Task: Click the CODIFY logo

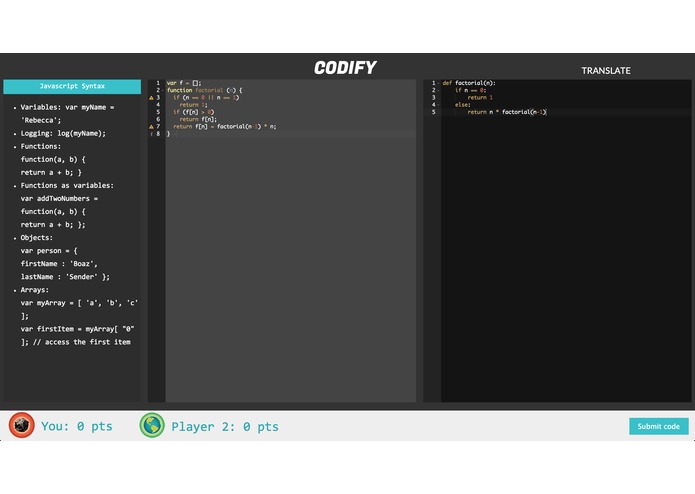Action: [x=345, y=68]
